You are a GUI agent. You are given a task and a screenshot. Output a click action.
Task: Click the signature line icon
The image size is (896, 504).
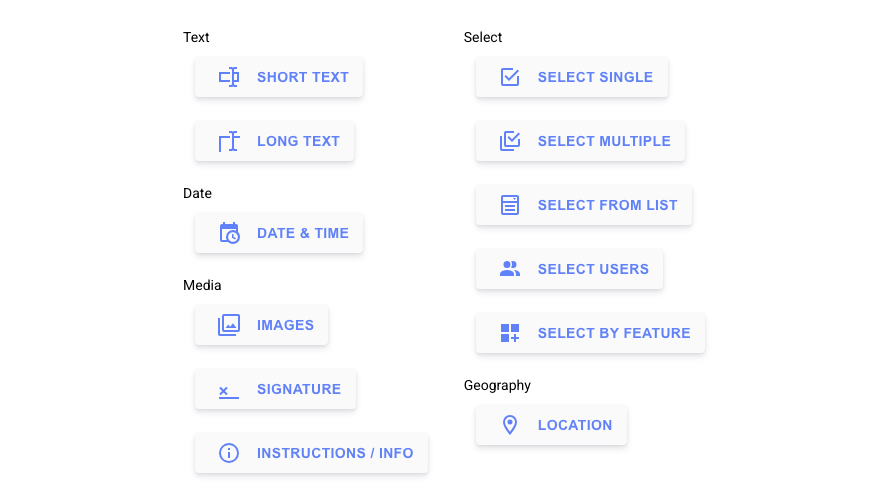229,390
